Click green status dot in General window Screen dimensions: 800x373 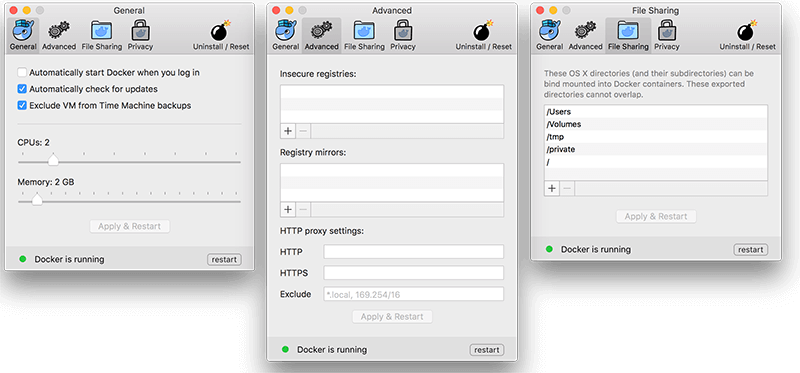pos(23,259)
